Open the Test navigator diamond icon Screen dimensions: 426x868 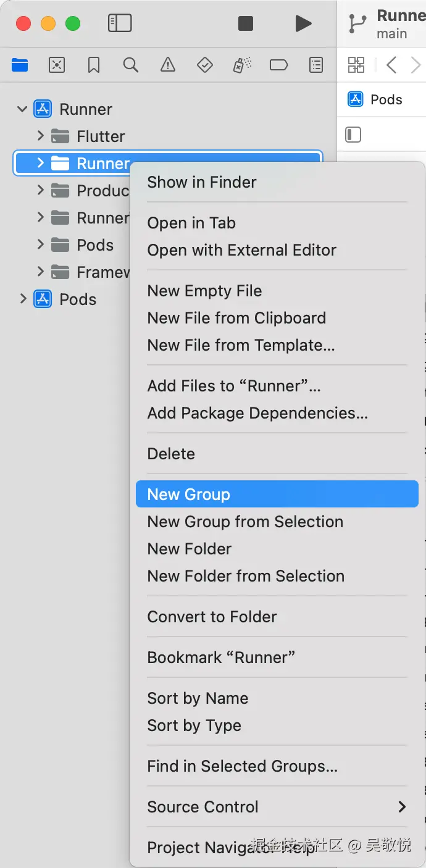[x=204, y=65]
